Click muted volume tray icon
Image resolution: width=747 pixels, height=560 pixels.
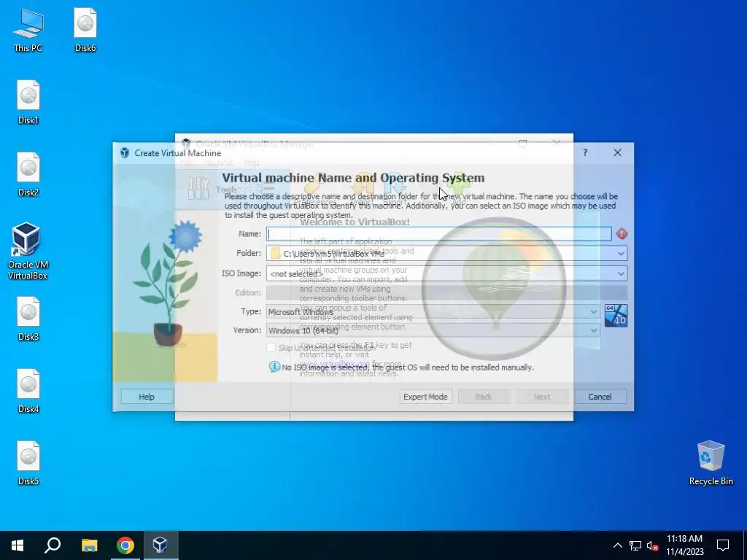coord(652,545)
